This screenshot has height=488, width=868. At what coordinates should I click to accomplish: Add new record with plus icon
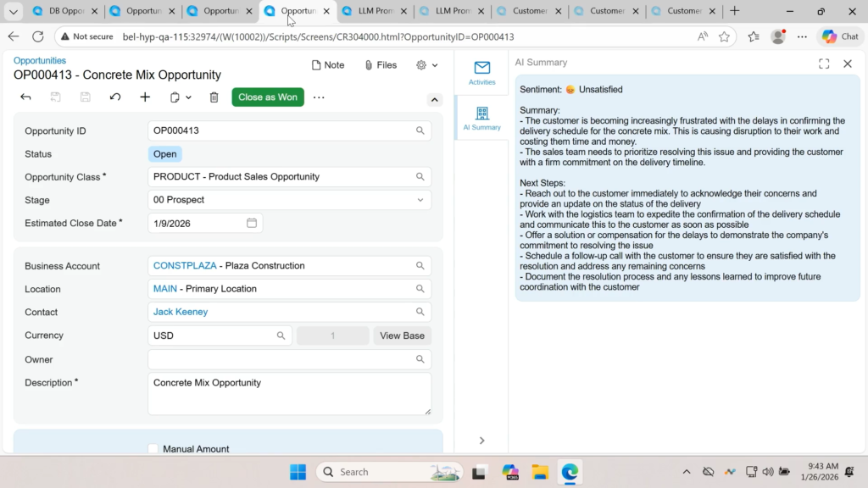coord(145,97)
